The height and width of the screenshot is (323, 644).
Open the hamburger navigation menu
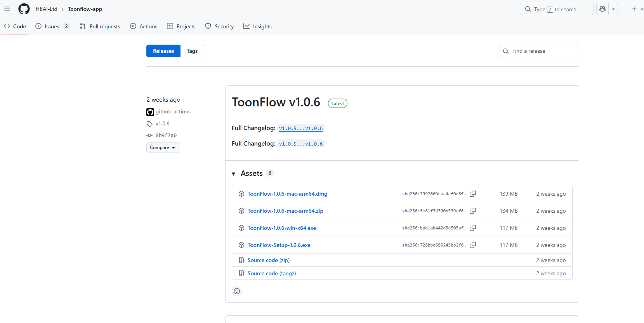[7, 9]
